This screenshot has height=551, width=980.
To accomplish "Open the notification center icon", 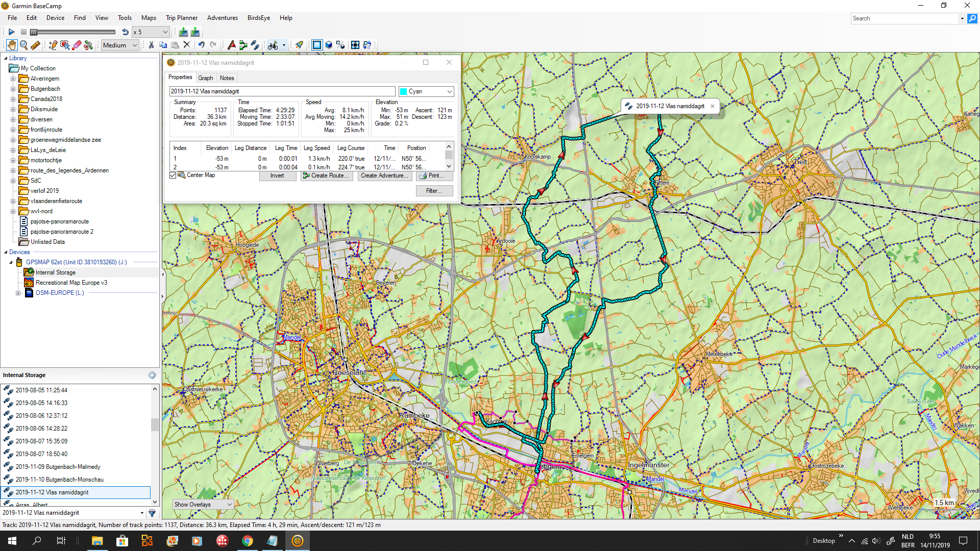I will [963, 541].
